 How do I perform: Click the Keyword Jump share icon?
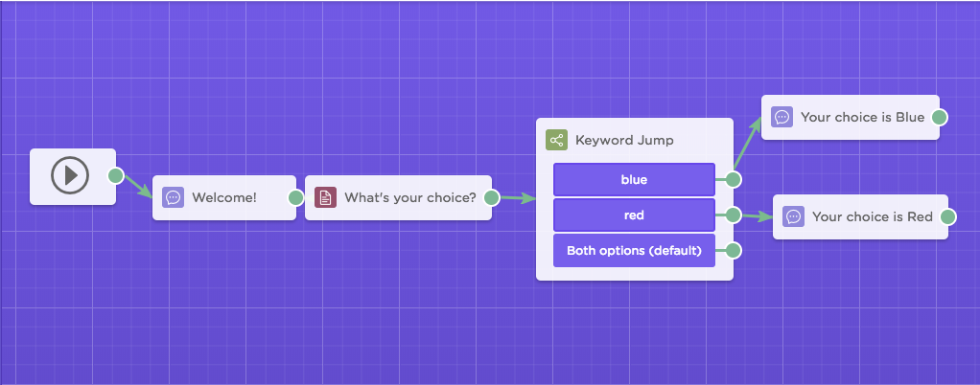click(x=556, y=140)
